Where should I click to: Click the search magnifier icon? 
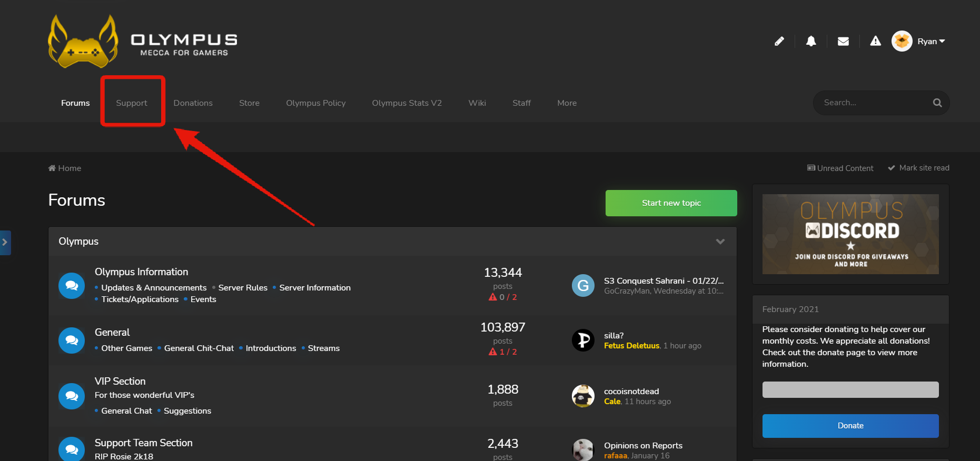click(937, 103)
